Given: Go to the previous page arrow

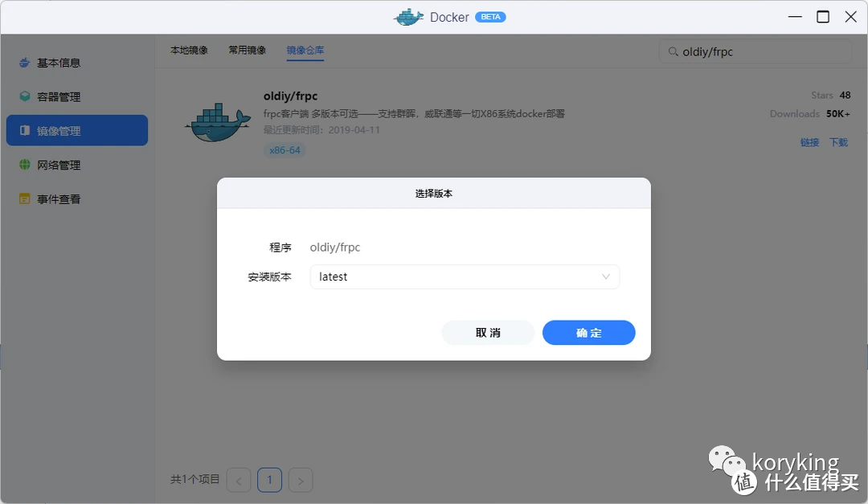Looking at the screenshot, I should coord(239,480).
